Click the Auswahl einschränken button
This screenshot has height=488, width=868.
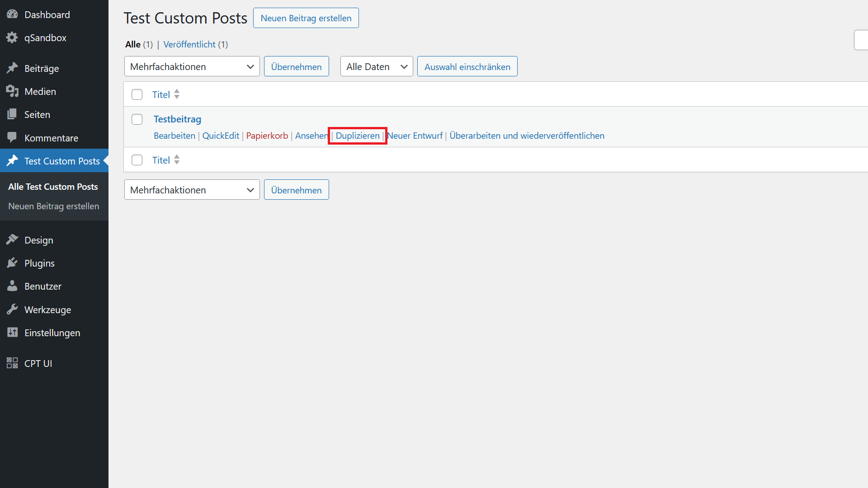(467, 66)
